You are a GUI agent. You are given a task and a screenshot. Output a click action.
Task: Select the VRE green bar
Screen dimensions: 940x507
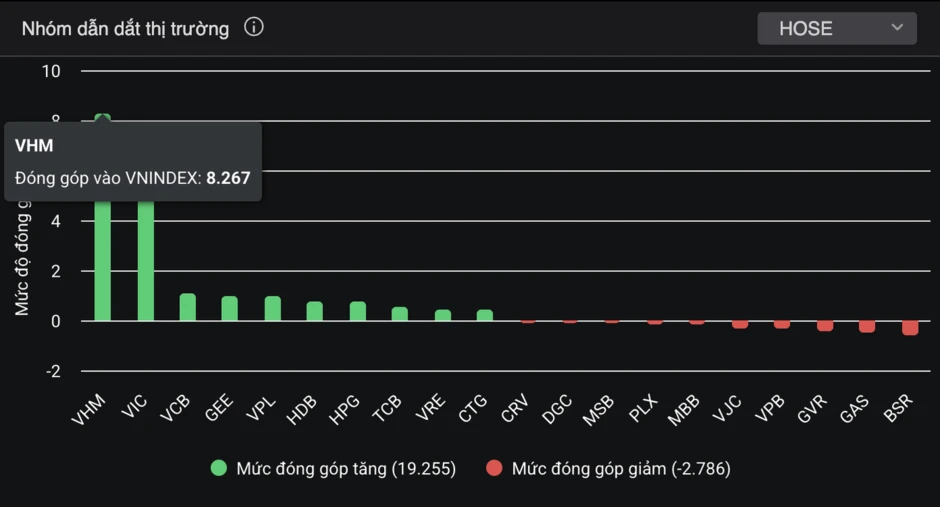[443, 315]
